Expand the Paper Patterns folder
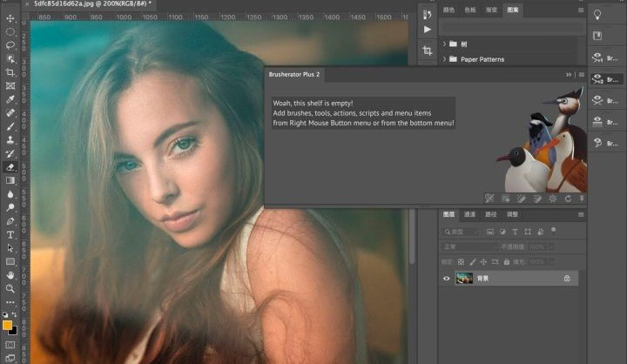This screenshot has height=364, width=627. [444, 59]
